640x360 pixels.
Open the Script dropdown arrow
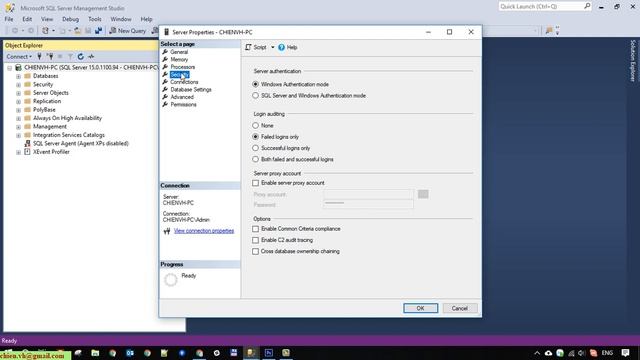pos(273,47)
